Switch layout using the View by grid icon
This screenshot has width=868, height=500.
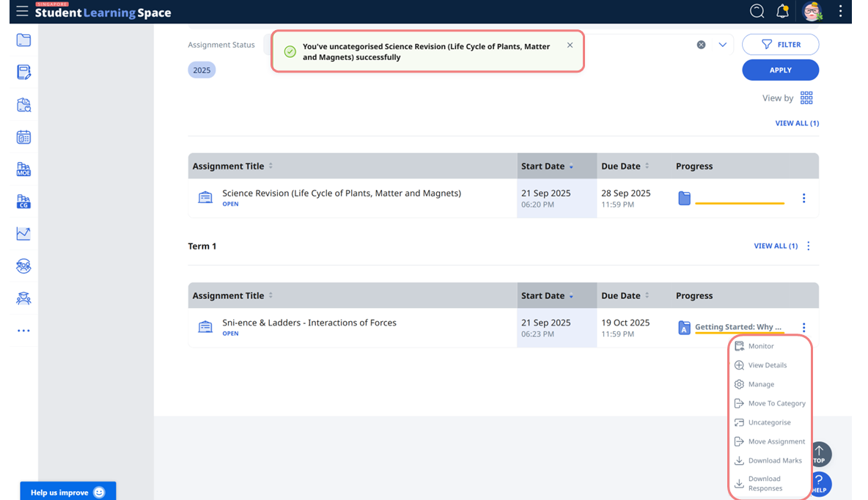pos(806,97)
